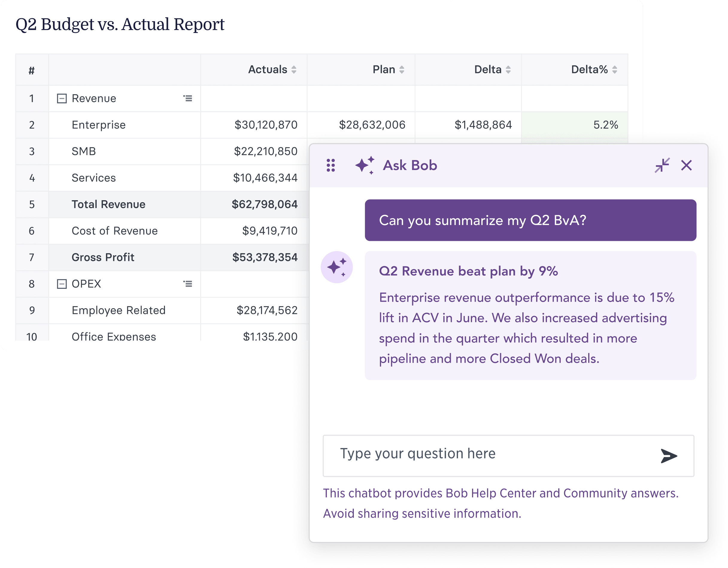The image size is (728, 568).
Task: Select the Total Revenue row label
Action: pyautogui.click(x=108, y=204)
